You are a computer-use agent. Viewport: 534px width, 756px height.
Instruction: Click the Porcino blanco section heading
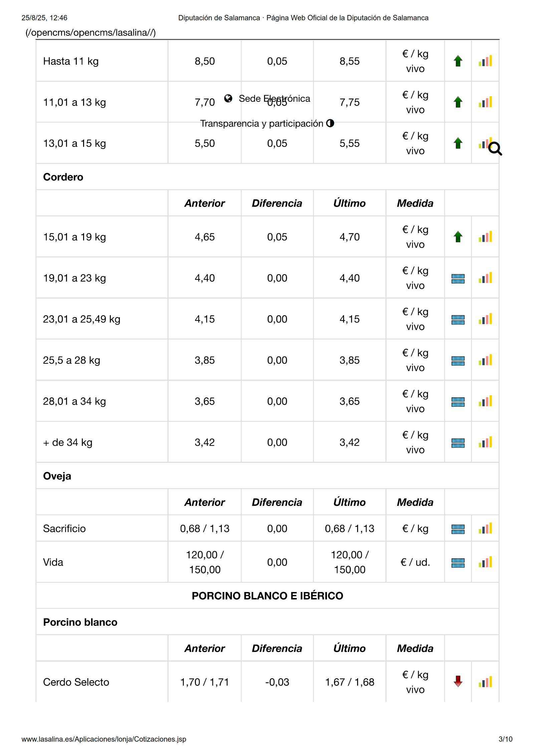tap(80, 622)
